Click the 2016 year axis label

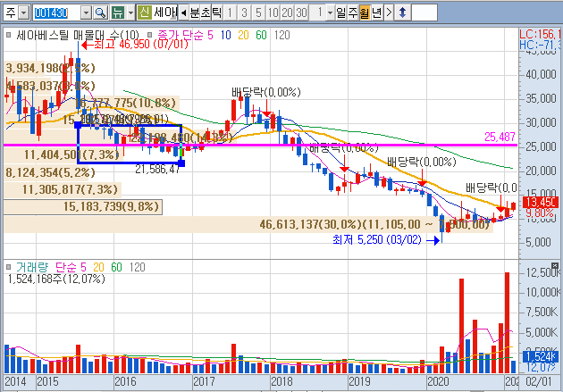[x=125, y=381]
